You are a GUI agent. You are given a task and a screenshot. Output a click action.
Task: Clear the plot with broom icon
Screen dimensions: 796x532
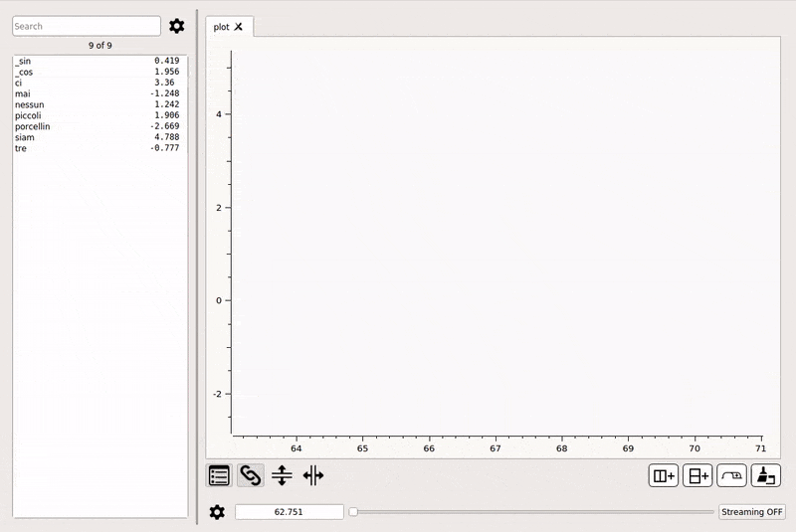coord(766,475)
